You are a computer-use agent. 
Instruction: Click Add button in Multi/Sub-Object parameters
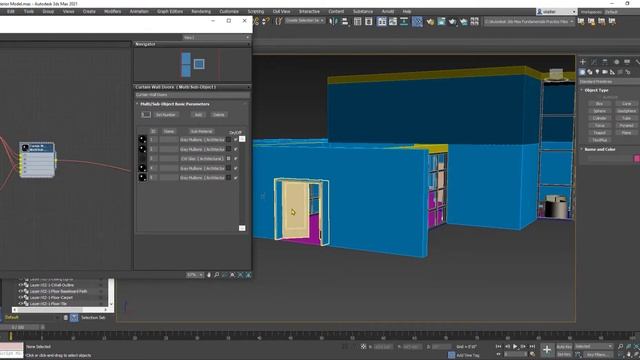point(198,115)
